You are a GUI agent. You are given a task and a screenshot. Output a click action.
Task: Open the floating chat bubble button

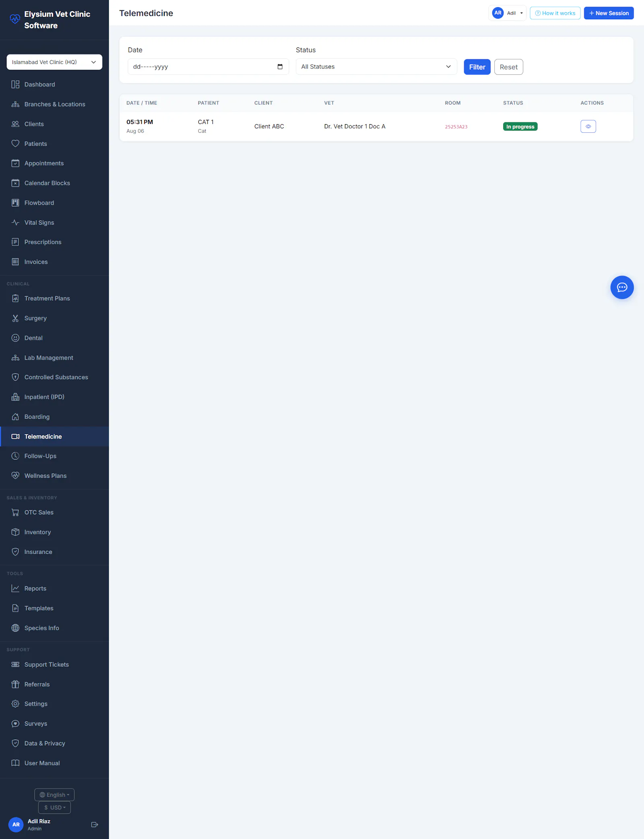(x=622, y=287)
